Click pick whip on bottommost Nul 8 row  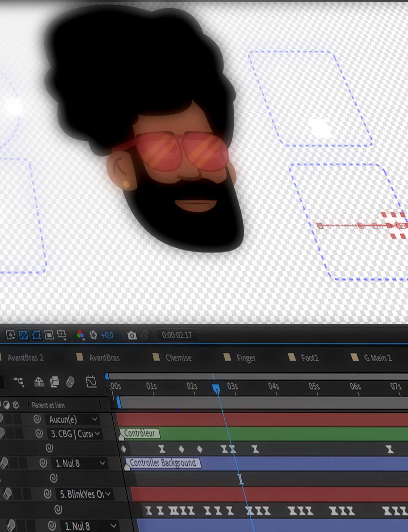tap(52, 525)
